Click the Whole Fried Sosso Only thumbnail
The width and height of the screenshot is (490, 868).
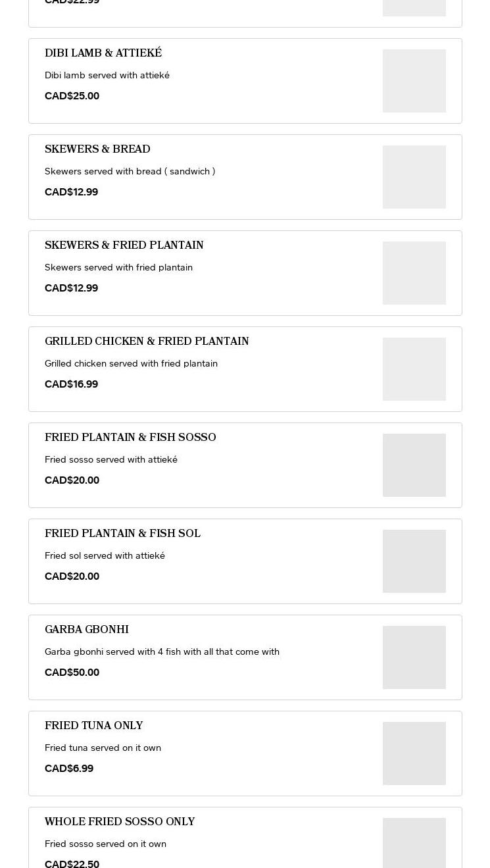click(414, 844)
